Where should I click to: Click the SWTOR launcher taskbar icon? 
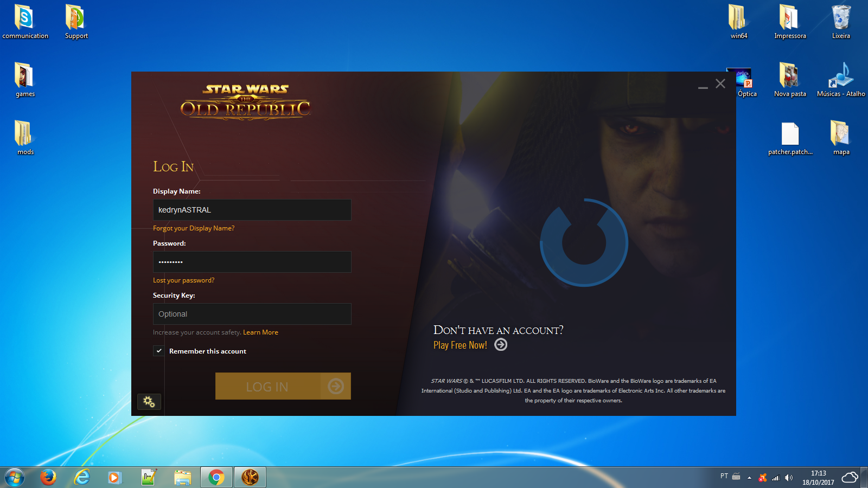coord(250,477)
